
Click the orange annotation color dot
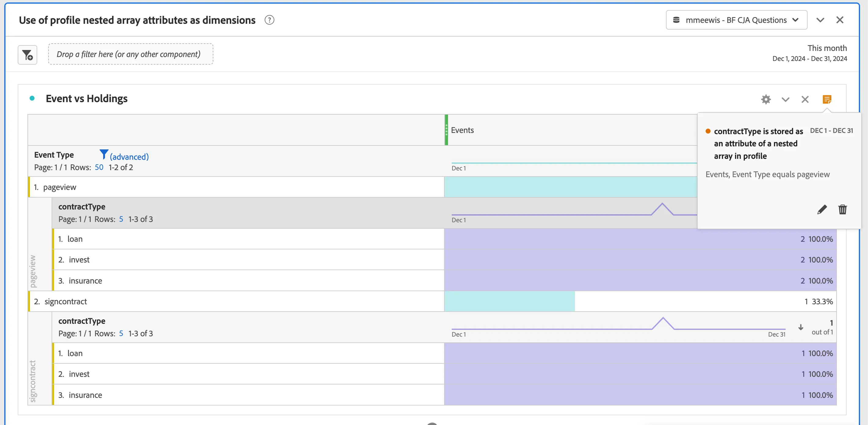click(x=708, y=131)
